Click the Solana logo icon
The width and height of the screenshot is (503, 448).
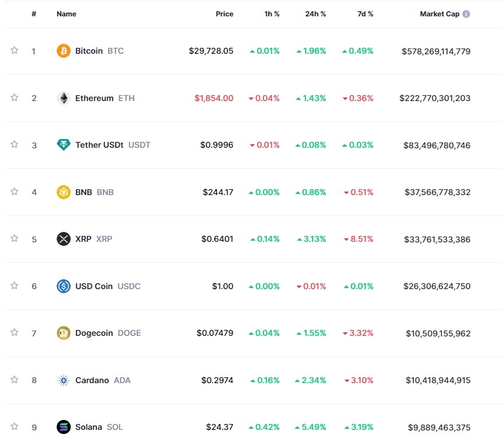[63, 427]
